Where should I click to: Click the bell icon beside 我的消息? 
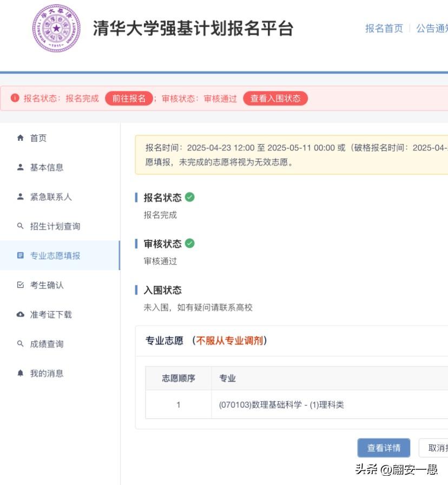[21, 373]
